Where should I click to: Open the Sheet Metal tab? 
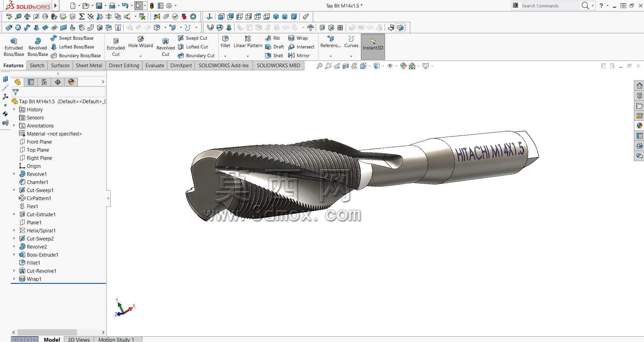[89, 66]
